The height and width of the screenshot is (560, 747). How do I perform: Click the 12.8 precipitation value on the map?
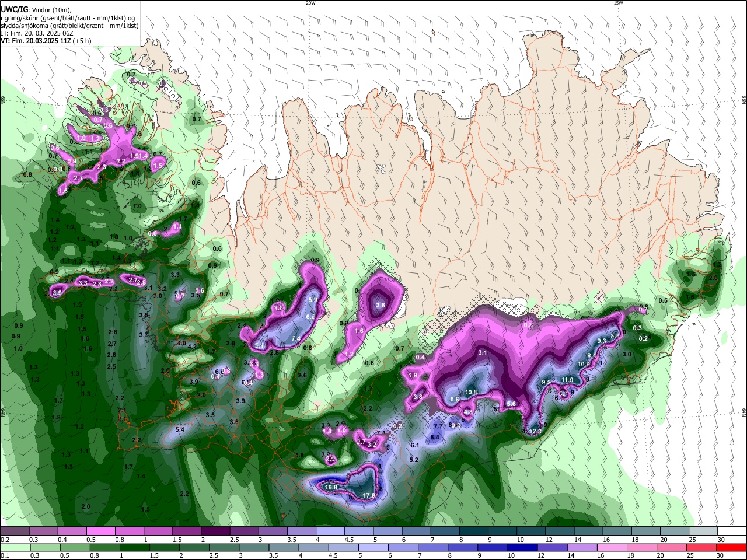click(x=535, y=432)
